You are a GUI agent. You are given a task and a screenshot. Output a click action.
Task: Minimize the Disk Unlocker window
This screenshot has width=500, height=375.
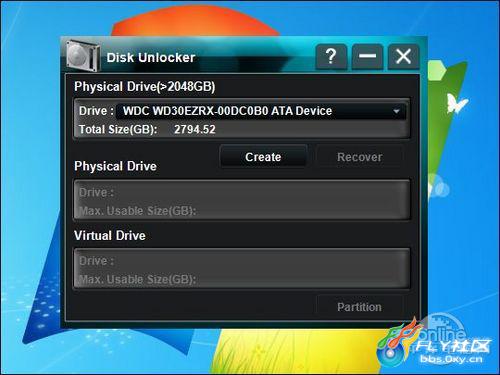click(x=367, y=57)
